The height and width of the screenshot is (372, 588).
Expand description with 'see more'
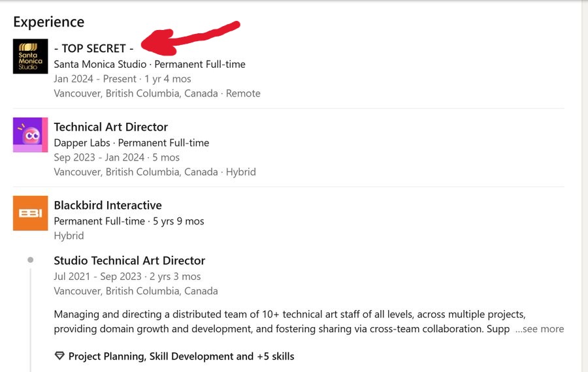(x=539, y=329)
